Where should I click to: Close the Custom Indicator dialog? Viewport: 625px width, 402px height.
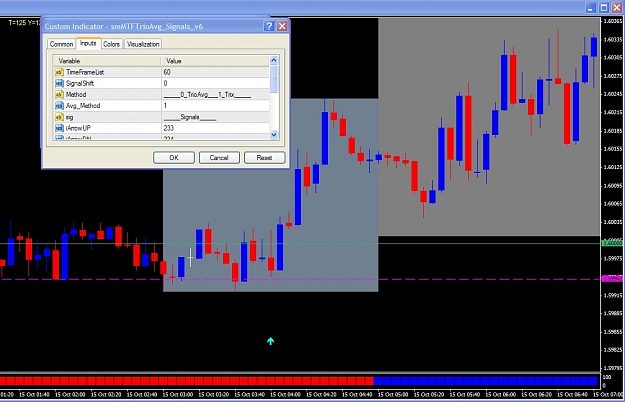tap(282, 26)
